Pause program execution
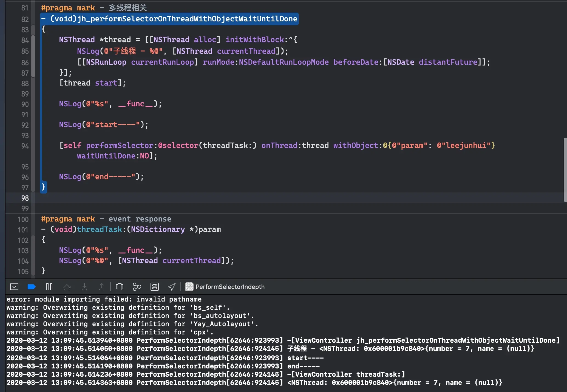 [x=49, y=287]
